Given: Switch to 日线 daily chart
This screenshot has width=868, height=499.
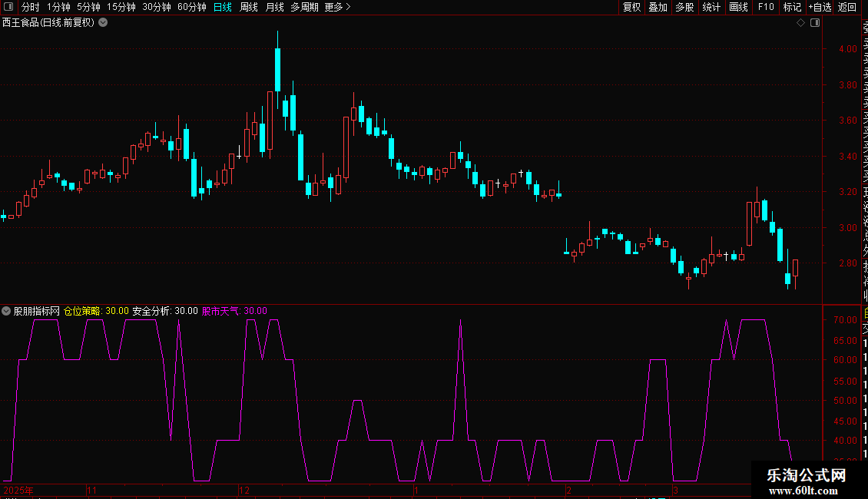Looking at the screenshot, I should pos(223,7).
